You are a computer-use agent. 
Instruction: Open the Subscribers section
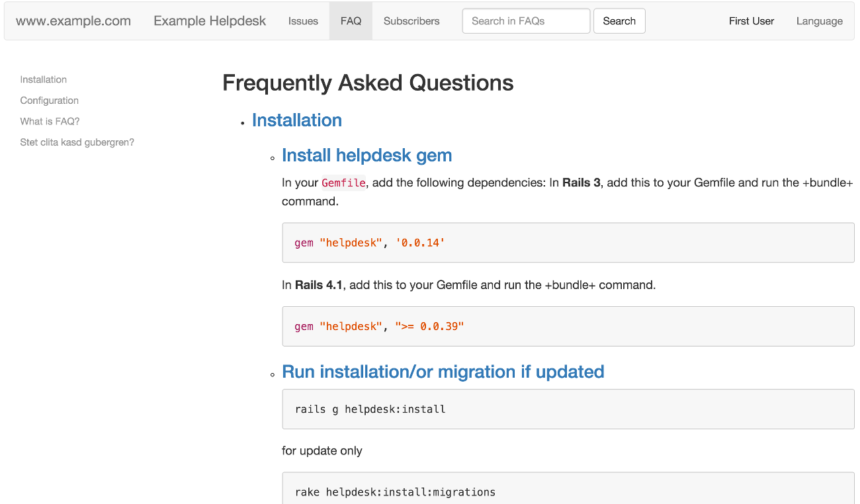tap(411, 21)
